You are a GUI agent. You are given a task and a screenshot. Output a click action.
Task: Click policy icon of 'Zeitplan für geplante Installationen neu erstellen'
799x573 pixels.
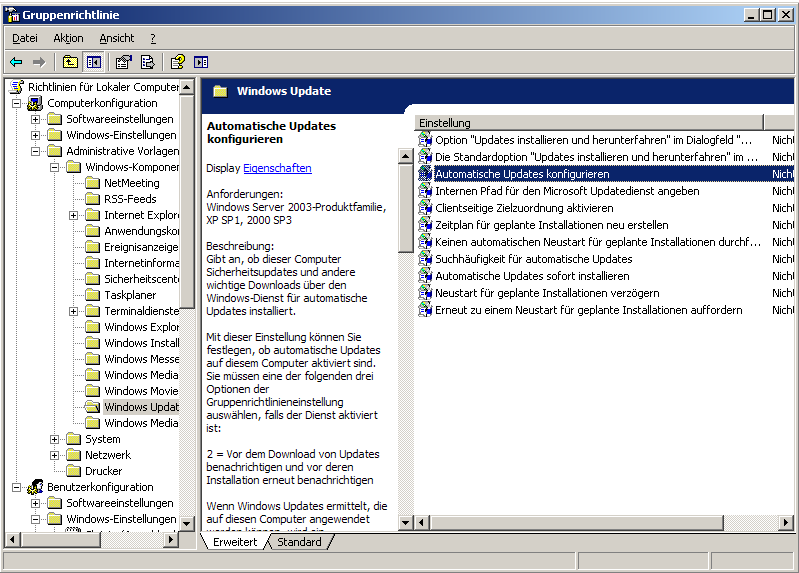425,225
